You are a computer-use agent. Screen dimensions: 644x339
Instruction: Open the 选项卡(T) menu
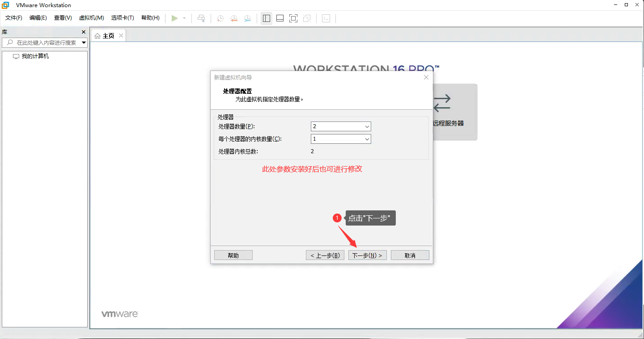click(x=123, y=18)
